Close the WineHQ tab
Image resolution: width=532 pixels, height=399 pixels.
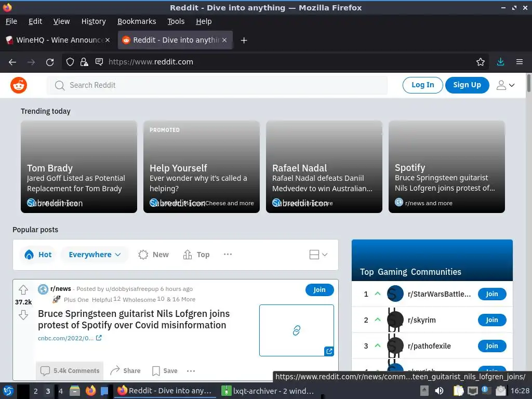(x=108, y=40)
